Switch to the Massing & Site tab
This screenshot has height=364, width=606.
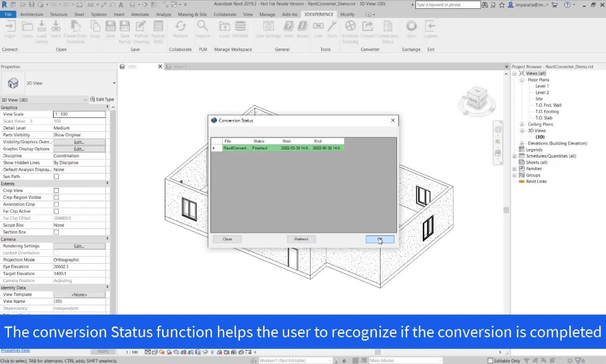pyautogui.click(x=192, y=15)
